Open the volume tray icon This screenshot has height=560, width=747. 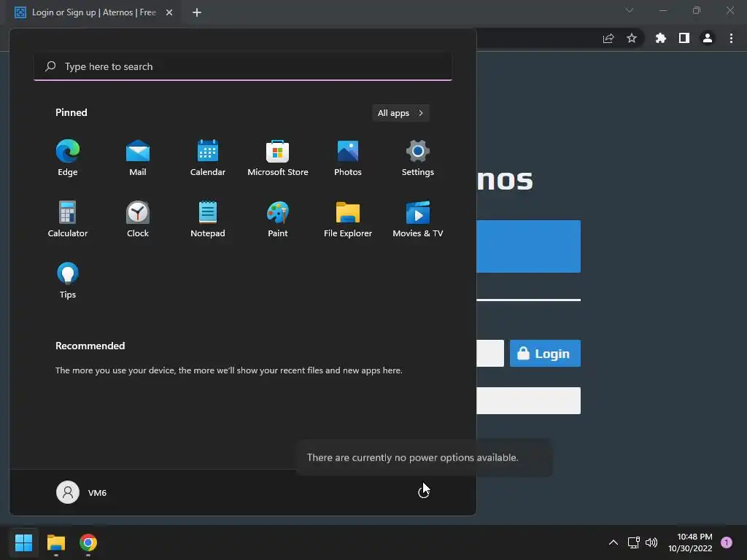tap(651, 542)
